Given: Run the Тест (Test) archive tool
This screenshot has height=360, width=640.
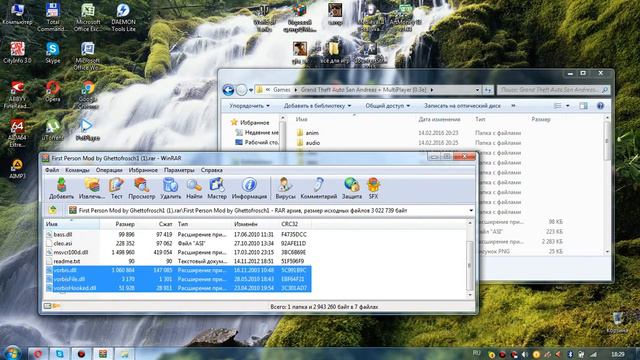Looking at the screenshot, I should [x=116, y=188].
